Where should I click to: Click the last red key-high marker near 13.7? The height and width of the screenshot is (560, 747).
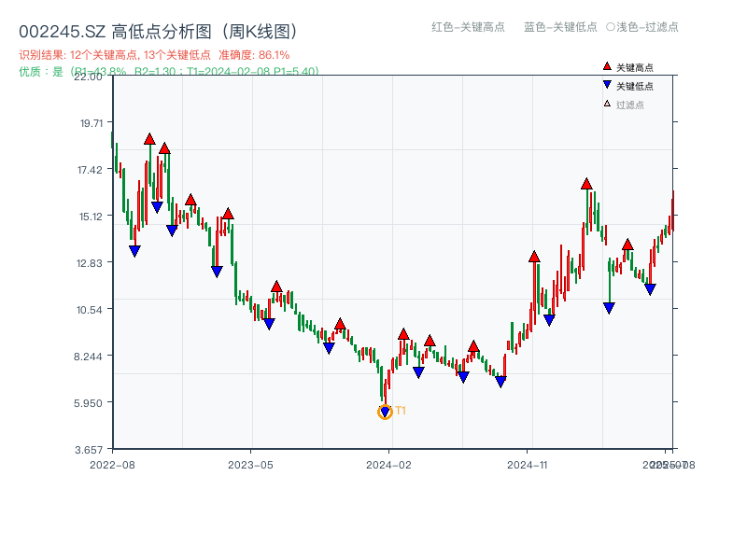point(627,245)
